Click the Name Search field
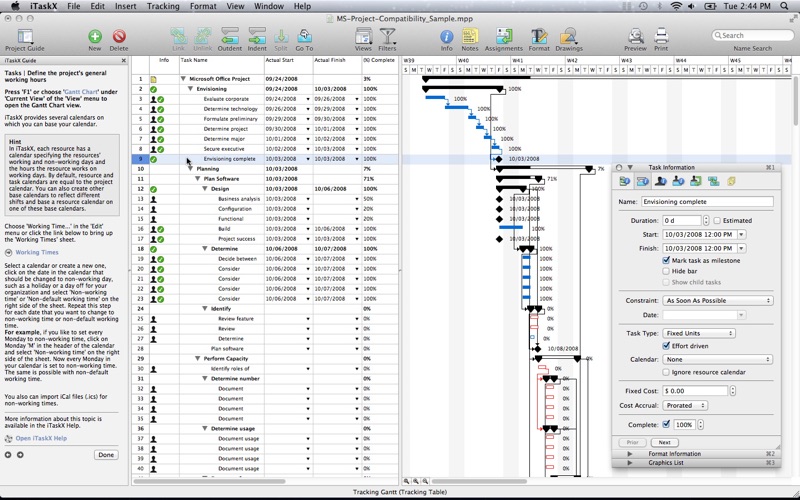Screen dimensions: 800x500 [x=753, y=35]
